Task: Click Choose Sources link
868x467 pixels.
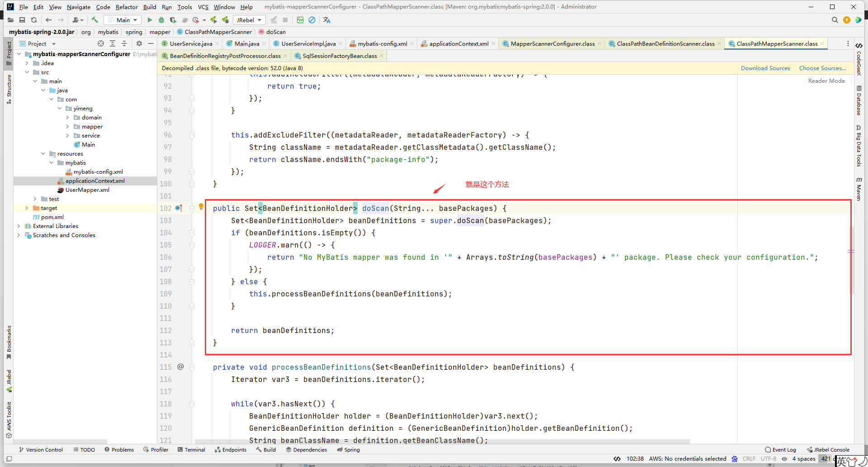Action: (823, 68)
